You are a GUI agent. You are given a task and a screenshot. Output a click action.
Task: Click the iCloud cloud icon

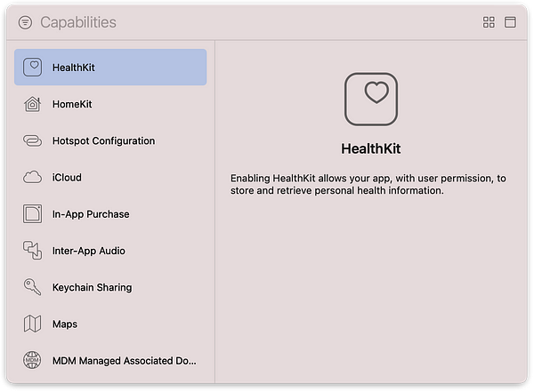[x=32, y=177]
